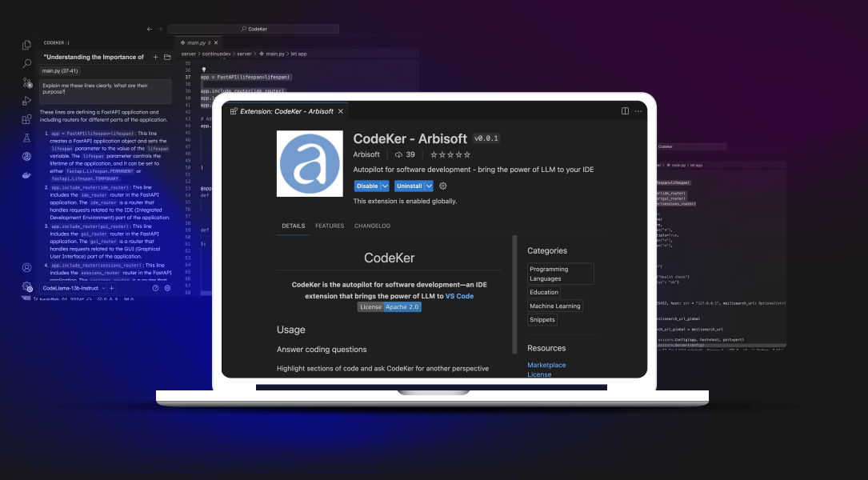Open the Source Control view
The width and height of the screenshot is (868, 480).
26,82
